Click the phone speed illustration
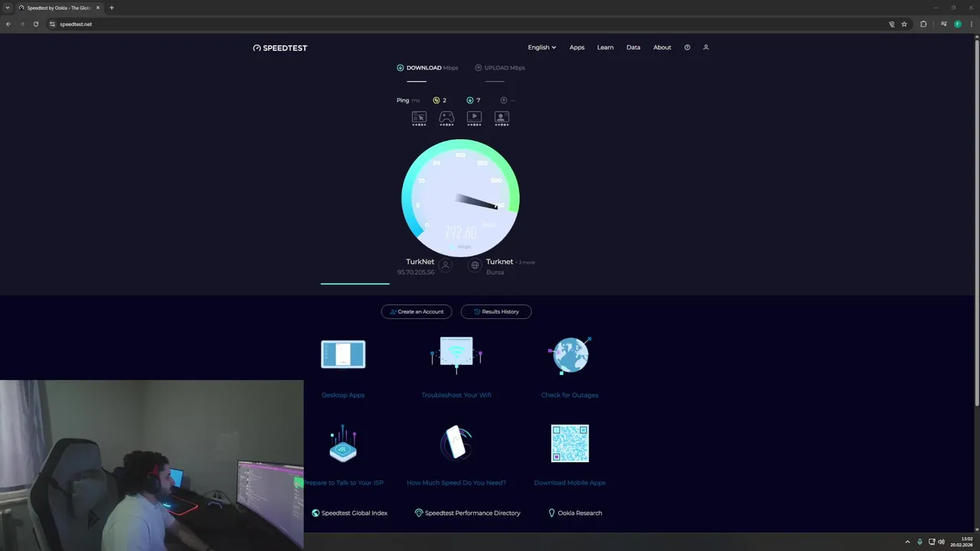 (456, 443)
